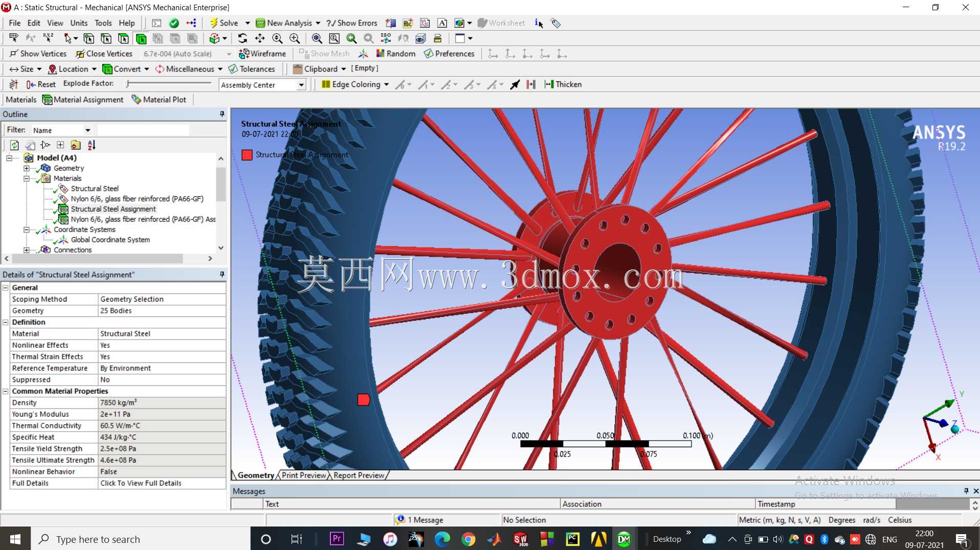Viewport: 980px width, 550px height.
Task: Click the Expand All icon in Outline
Action: [60, 145]
